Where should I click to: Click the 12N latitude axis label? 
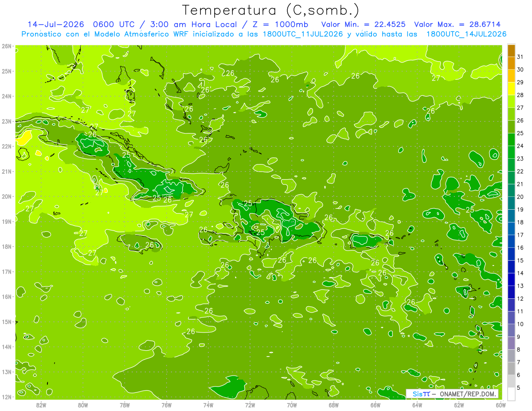click(x=6, y=397)
